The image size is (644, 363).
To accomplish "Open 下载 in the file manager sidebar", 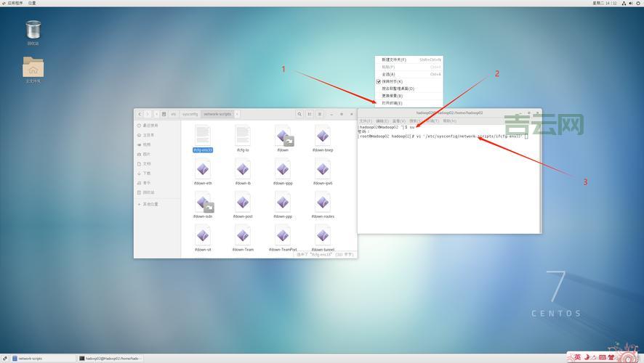I will point(147,174).
